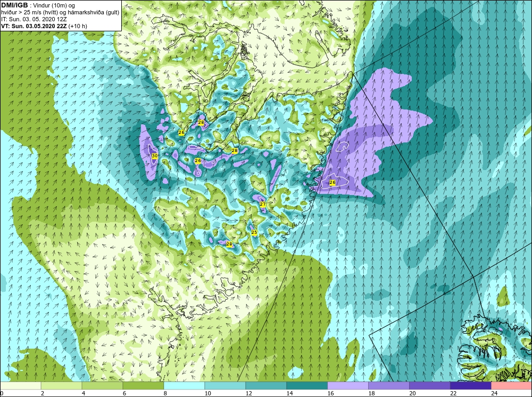Select the southernmost yellow marker labeled 28

point(229,244)
